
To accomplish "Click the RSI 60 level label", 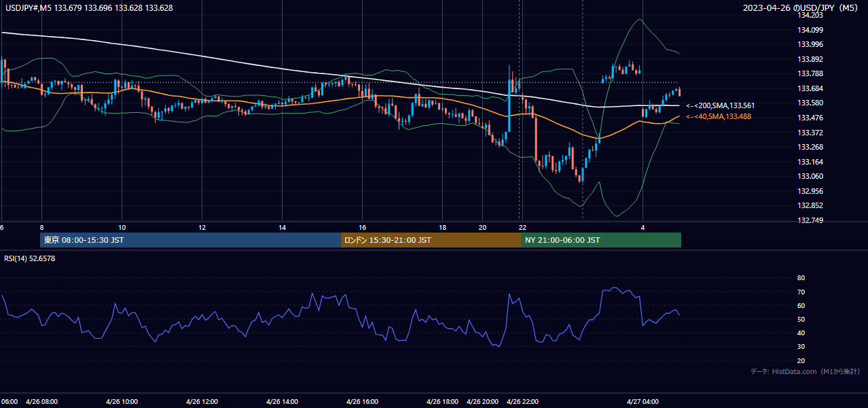I will (x=801, y=305).
